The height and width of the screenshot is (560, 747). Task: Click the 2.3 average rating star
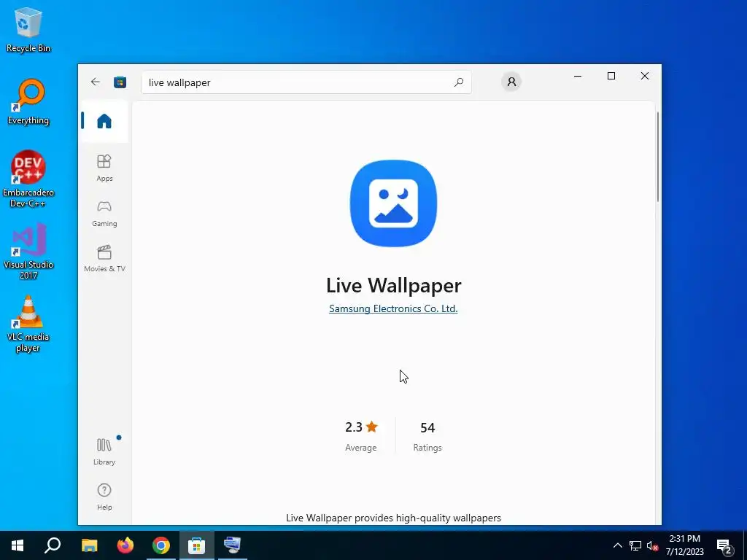coord(372,427)
